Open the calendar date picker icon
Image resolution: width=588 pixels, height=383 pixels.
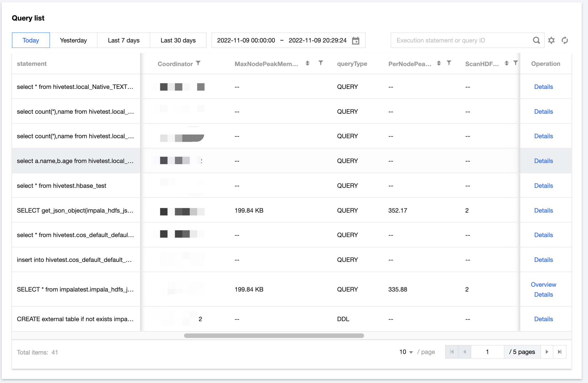pyautogui.click(x=356, y=40)
